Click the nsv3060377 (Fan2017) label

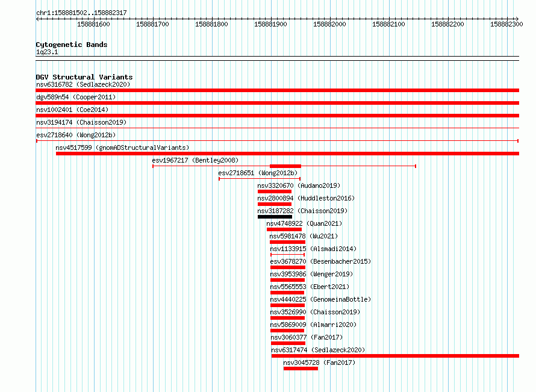click(x=307, y=337)
